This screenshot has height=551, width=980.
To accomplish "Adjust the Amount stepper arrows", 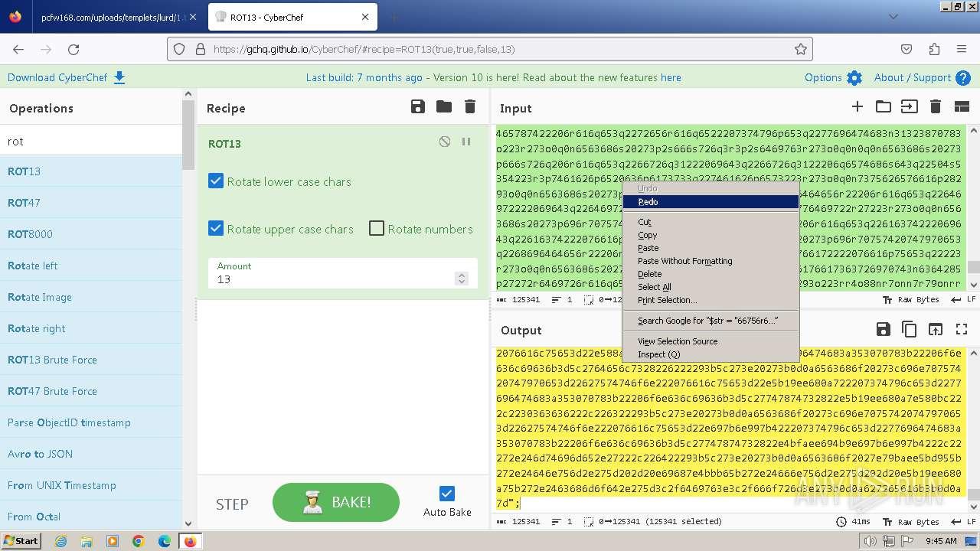I will 461,279.
